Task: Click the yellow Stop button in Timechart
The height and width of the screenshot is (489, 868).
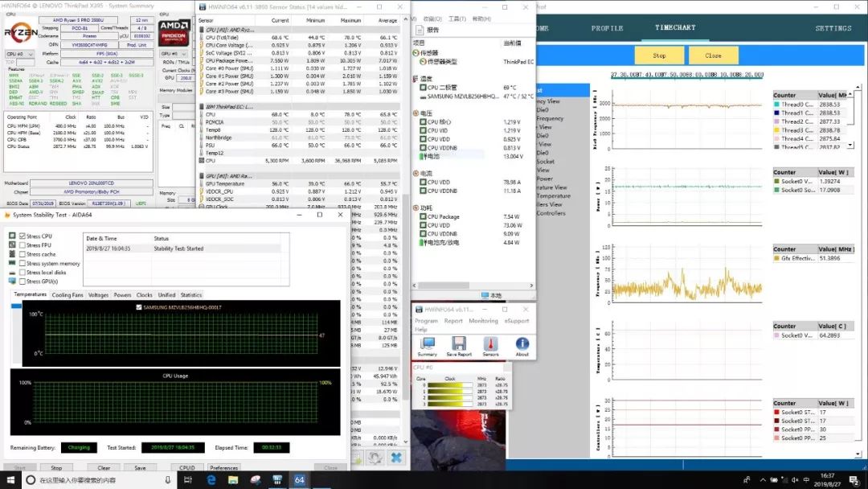Action: [659, 55]
